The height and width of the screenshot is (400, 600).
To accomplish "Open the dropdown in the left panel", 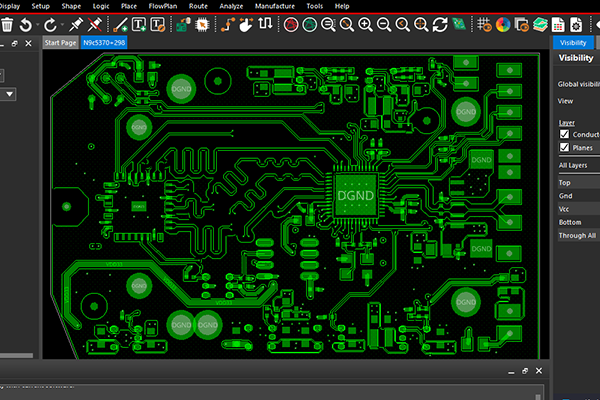I will tap(9, 93).
